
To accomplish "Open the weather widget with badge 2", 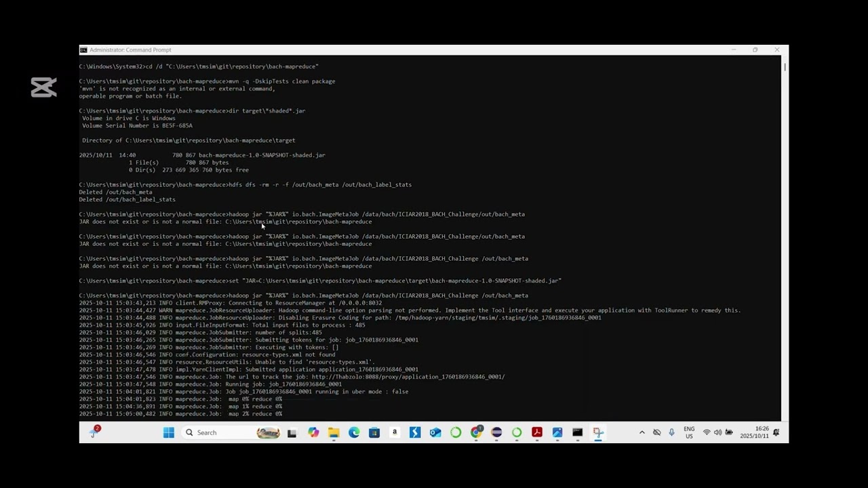I will click(94, 432).
